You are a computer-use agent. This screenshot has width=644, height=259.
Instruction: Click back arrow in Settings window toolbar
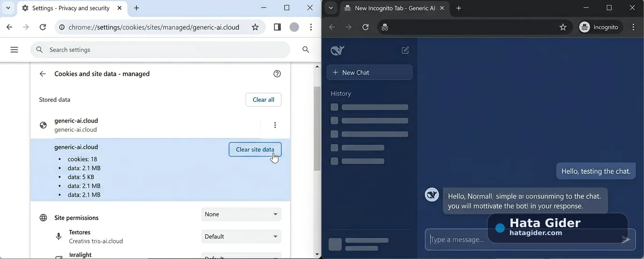coord(9,27)
